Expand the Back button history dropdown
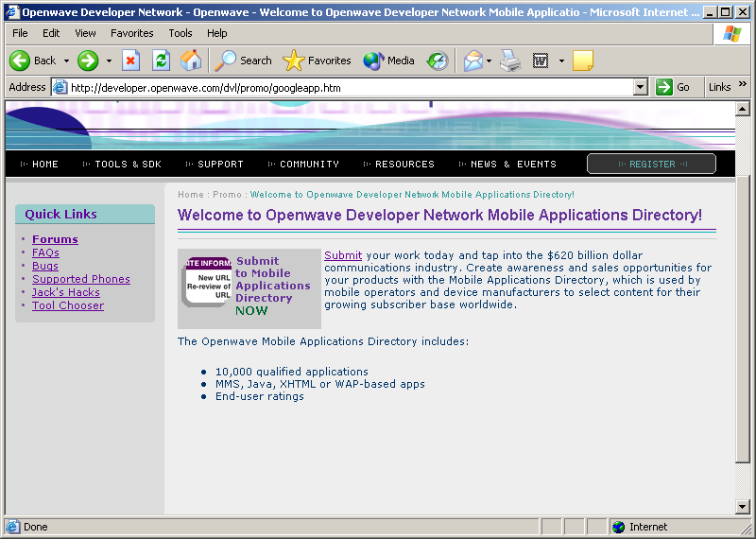Image resolution: width=756 pixels, height=539 pixels. click(x=66, y=61)
